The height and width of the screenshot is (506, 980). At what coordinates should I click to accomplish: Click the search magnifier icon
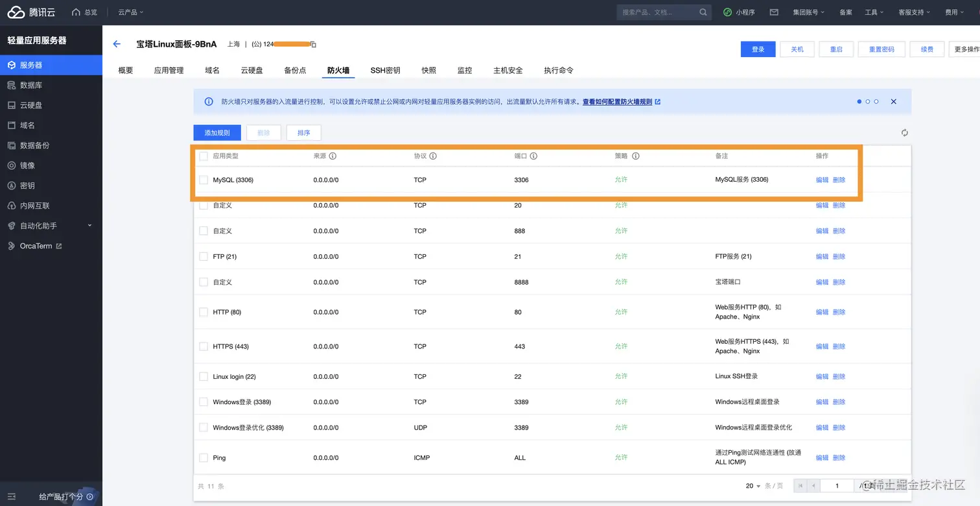pyautogui.click(x=703, y=12)
